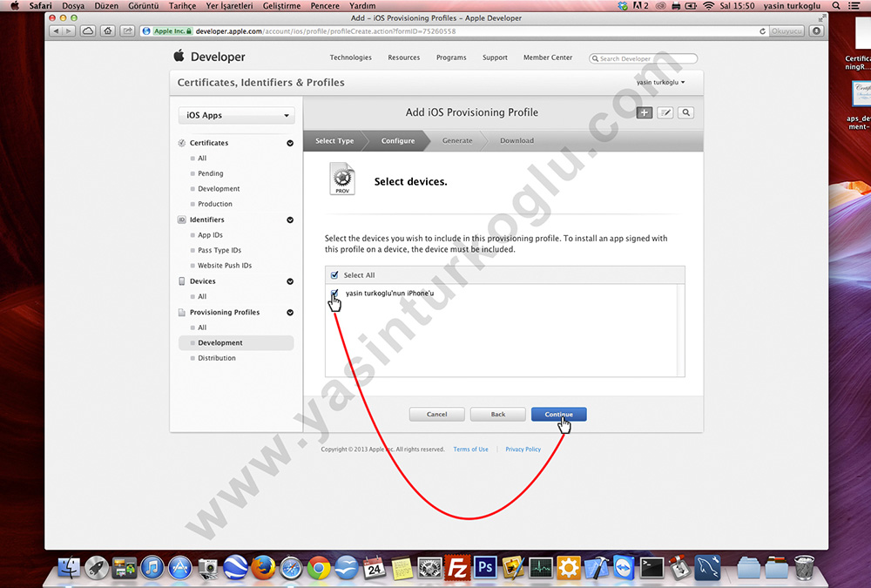Screen dimensions: 871x588
Task: Collapse the Provisioning Profiles section chevron
Action: [x=290, y=313]
